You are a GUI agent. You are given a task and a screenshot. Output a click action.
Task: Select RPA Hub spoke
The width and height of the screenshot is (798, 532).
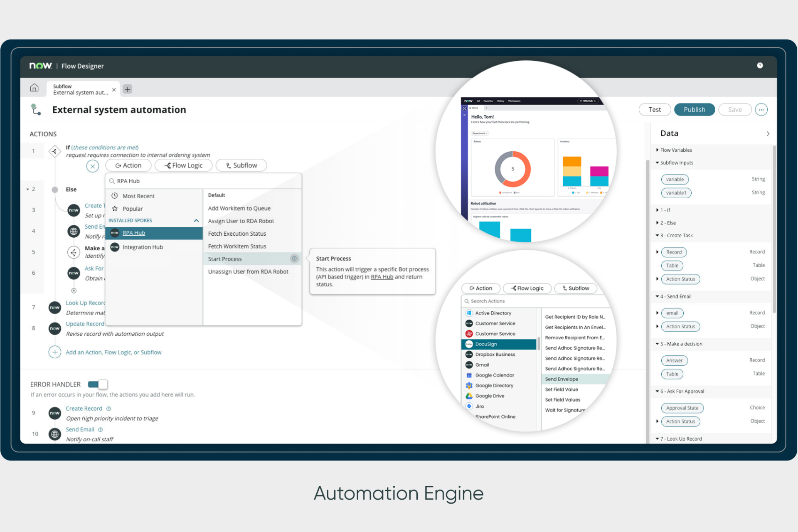click(x=154, y=233)
